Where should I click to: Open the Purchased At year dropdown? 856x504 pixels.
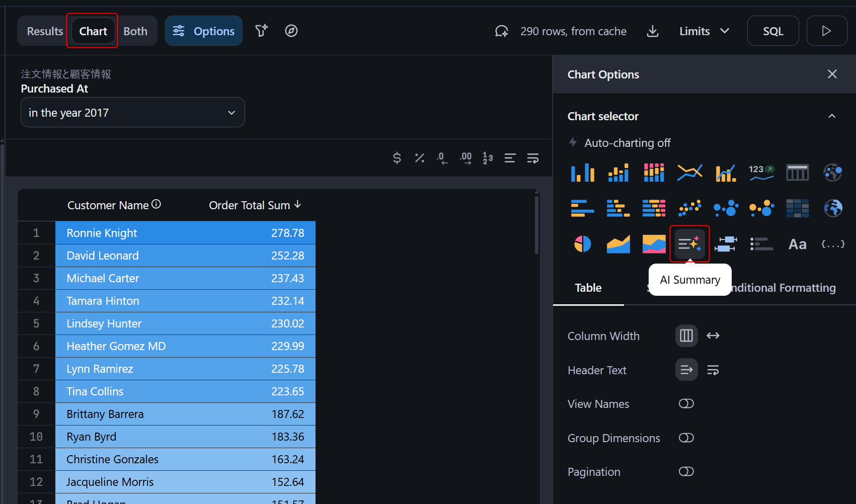point(132,113)
